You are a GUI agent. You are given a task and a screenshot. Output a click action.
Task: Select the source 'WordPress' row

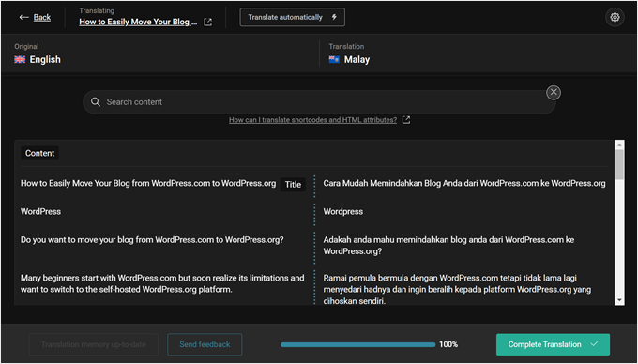[x=40, y=211]
